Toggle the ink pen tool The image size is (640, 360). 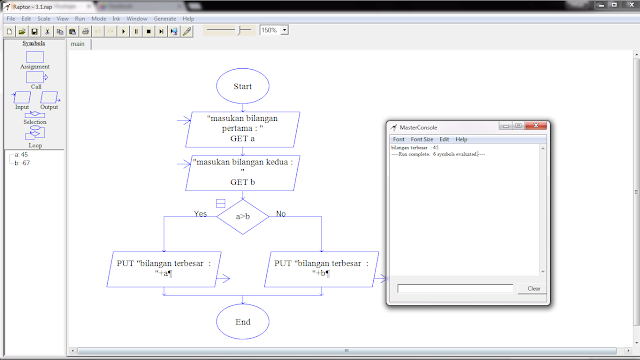point(187,31)
